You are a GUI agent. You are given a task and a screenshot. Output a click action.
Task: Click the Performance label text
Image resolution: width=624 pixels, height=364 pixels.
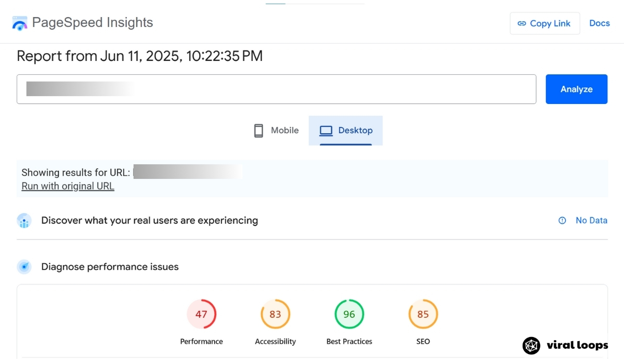(201, 342)
